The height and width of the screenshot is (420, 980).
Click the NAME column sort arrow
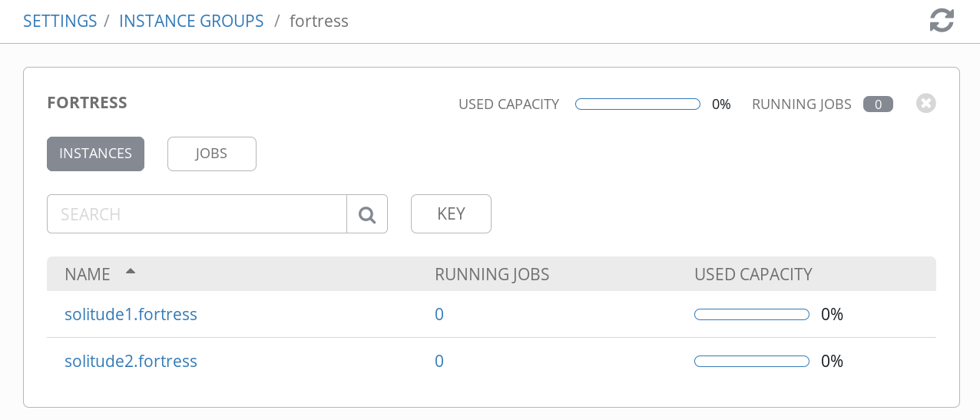(131, 272)
